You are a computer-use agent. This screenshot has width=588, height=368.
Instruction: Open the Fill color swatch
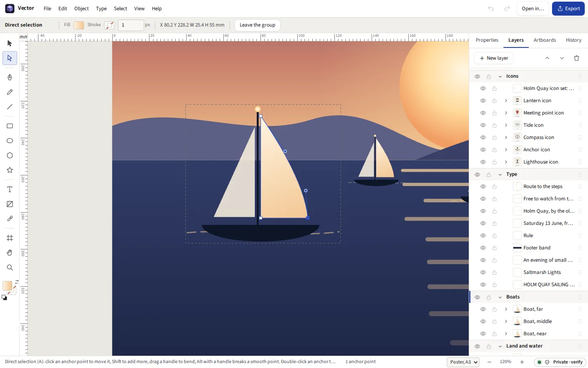[x=79, y=25]
